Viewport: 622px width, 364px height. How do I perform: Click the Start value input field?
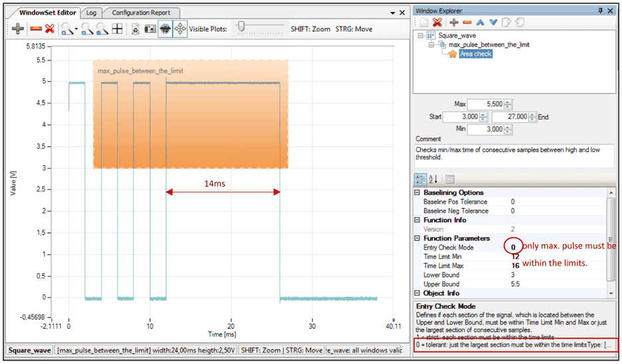pyautogui.click(x=461, y=117)
